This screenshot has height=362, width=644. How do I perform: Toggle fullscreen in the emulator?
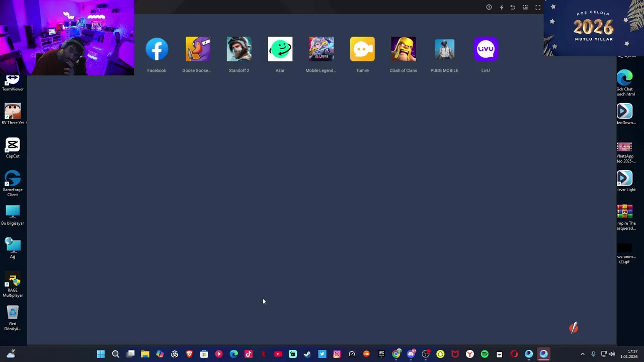(538, 7)
